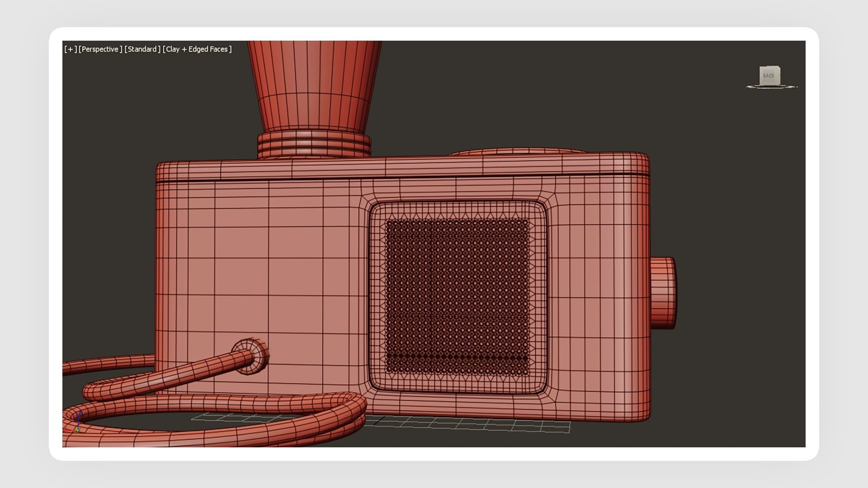Select the perforated speaker grille mesh
Image resolution: width=868 pixels, height=488 pixels.
point(457,296)
